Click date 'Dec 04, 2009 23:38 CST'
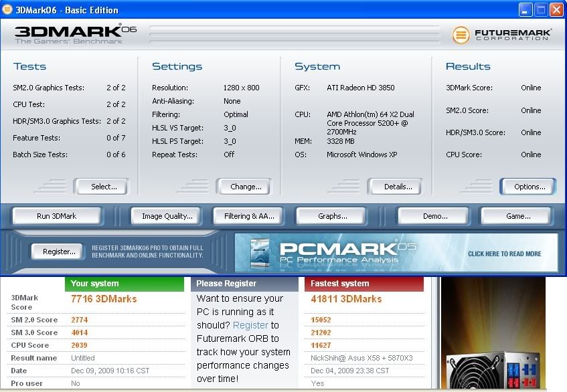The height and width of the screenshot is (392, 567). (350, 371)
